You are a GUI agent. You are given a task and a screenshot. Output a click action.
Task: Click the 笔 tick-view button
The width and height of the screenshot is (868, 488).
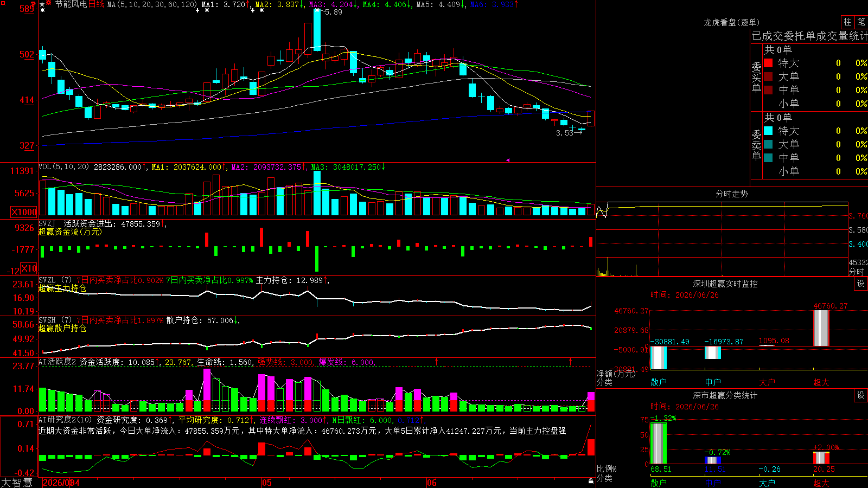tap(861, 22)
